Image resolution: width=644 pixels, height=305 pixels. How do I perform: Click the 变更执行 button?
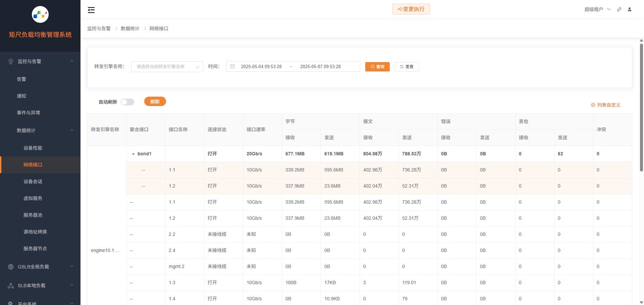411,9
